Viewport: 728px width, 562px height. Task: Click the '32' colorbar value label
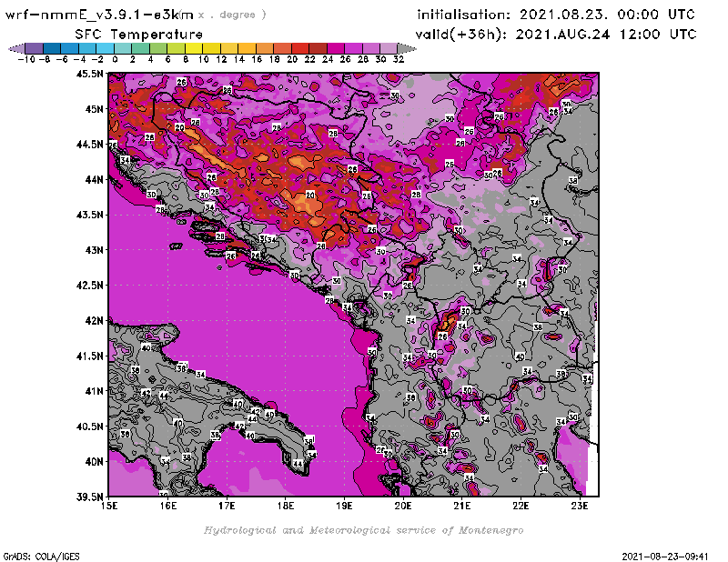click(x=399, y=59)
